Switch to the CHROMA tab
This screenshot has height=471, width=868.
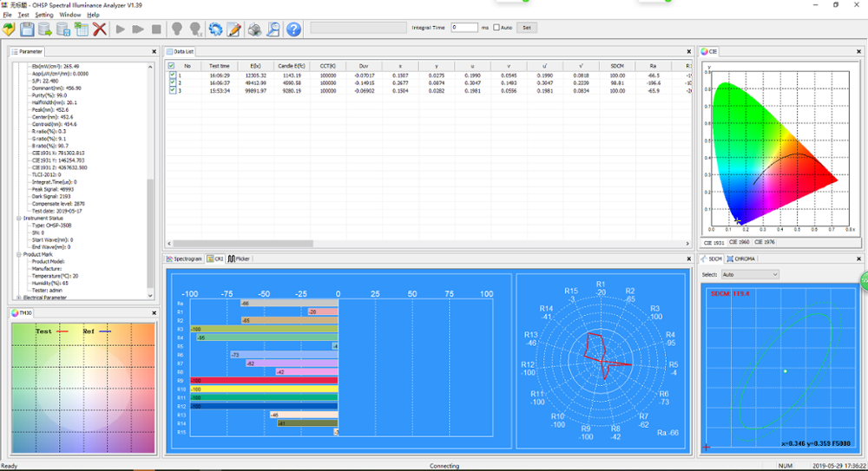740,258
